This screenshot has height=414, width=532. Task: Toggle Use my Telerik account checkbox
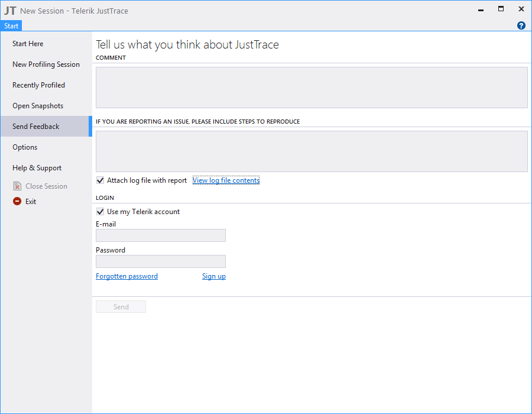coord(100,211)
